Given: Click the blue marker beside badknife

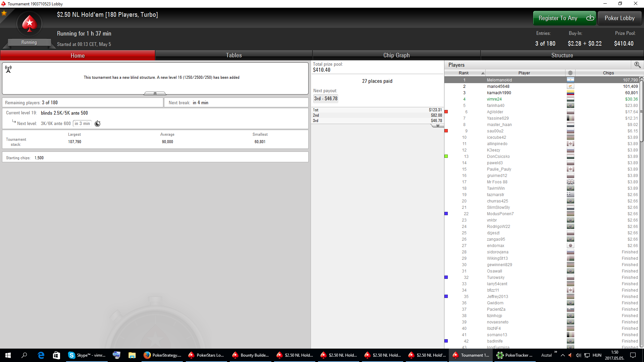Looking at the screenshot, I should click(446, 341).
